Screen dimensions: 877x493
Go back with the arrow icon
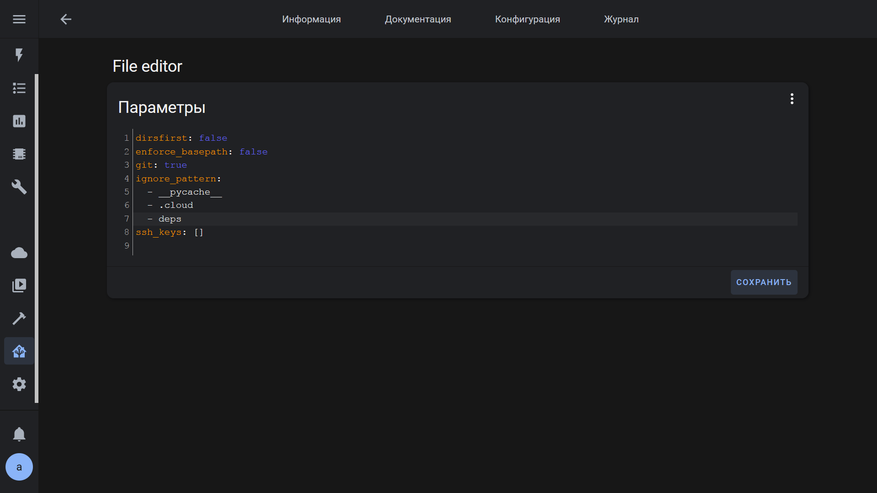66,19
